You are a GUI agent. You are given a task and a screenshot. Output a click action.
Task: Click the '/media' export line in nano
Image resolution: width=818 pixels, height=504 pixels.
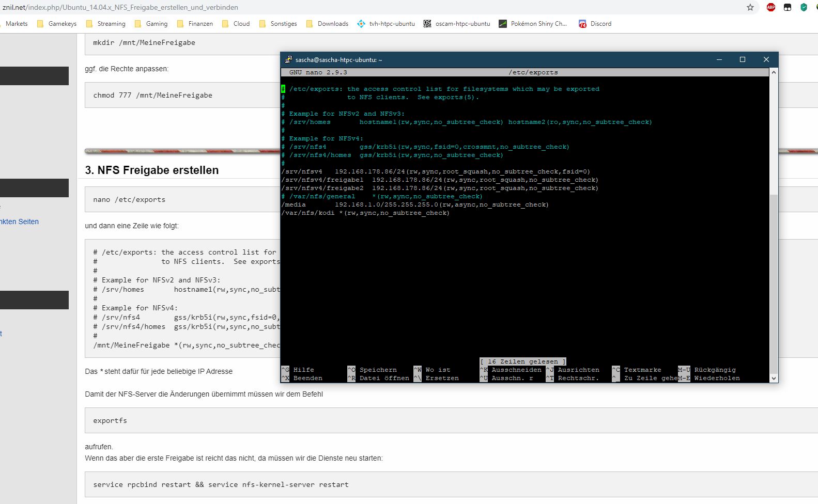pyautogui.click(x=415, y=204)
